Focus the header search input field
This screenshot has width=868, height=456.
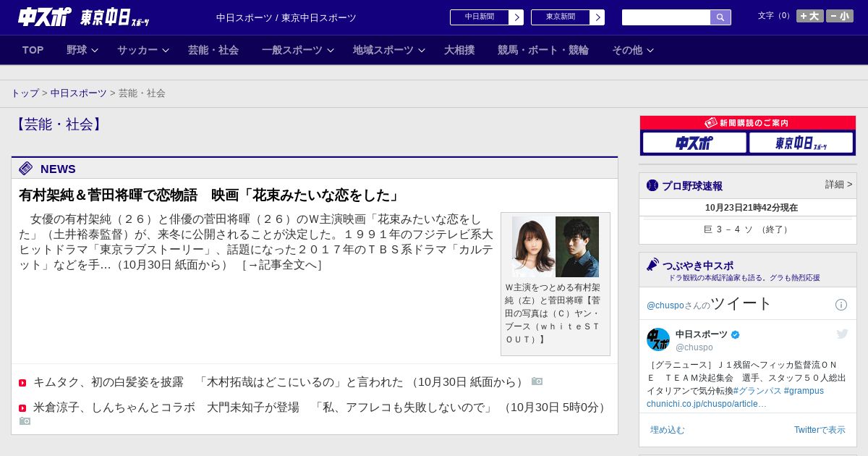point(666,17)
